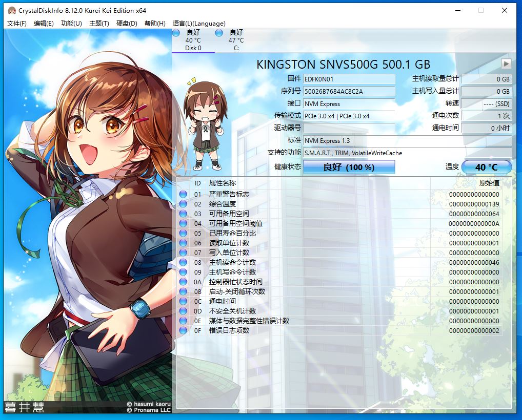Open the 主题(T) menu
The image size is (522, 420).
99,23
